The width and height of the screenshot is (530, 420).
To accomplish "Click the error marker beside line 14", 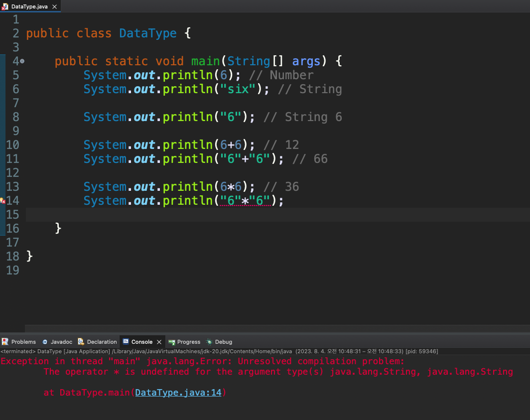I will click(2, 200).
